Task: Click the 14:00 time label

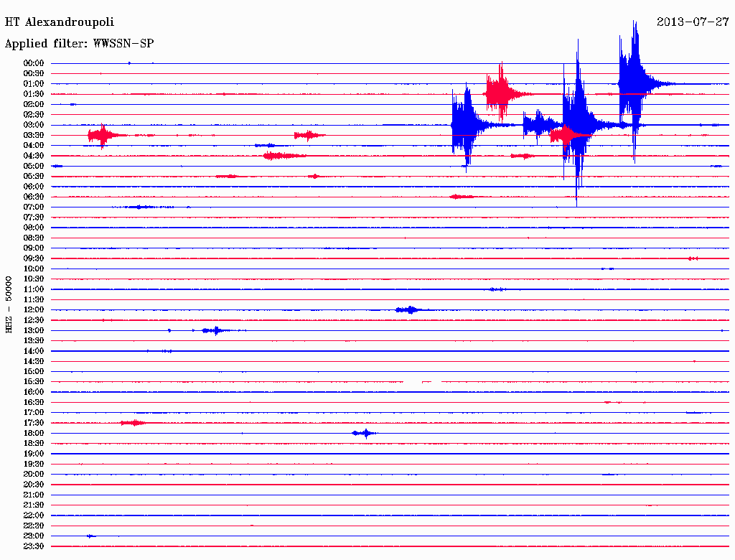Action: (x=34, y=351)
